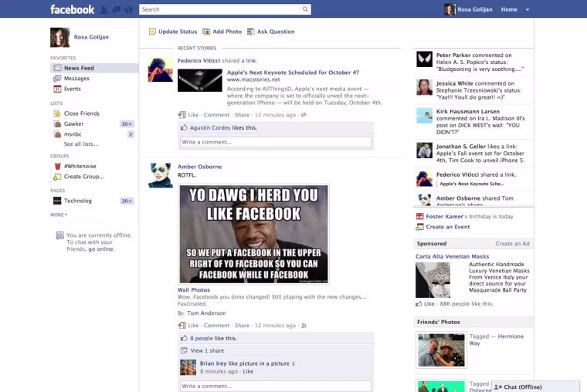Open messages icon in the top bar

[117, 10]
